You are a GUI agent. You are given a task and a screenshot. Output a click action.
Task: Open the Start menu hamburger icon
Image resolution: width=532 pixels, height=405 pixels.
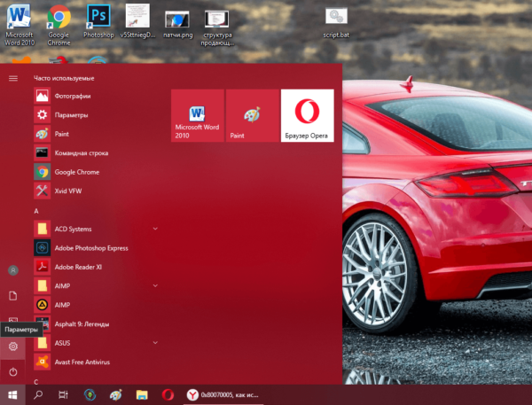coord(13,78)
